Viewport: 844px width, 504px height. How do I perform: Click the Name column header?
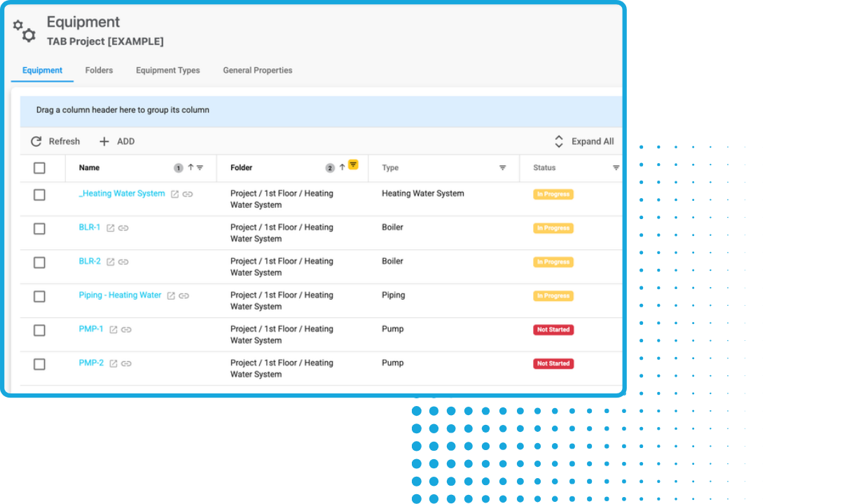(x=89, y=168)
